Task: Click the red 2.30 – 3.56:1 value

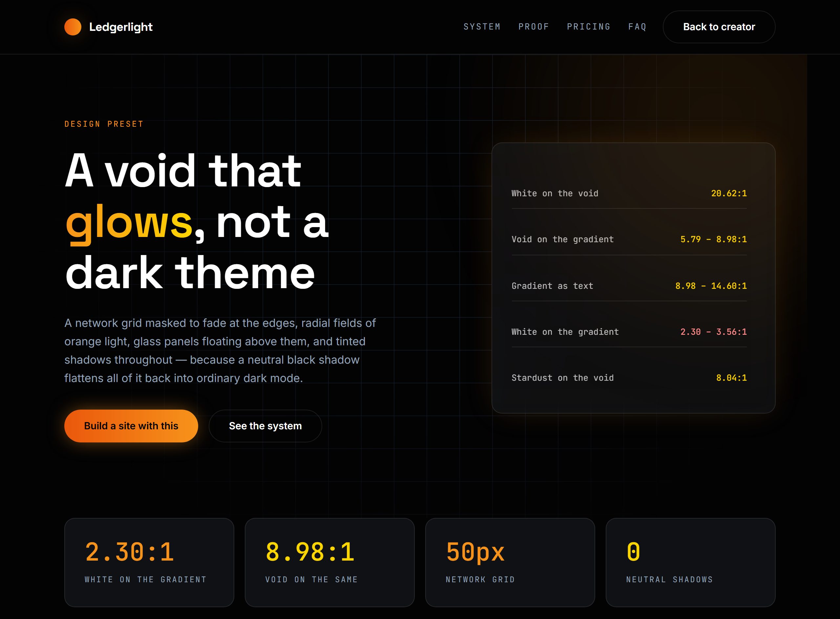Action: coord(713,332)
